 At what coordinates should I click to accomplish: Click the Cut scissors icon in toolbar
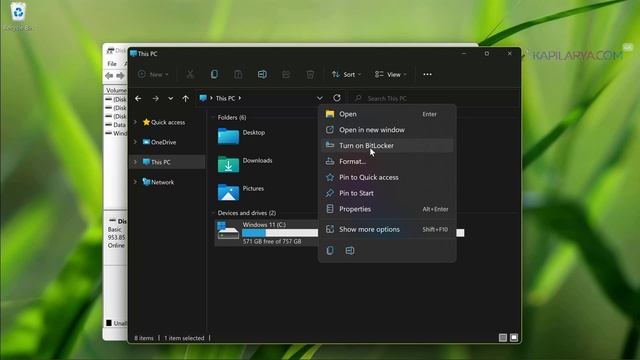[190, 74]
